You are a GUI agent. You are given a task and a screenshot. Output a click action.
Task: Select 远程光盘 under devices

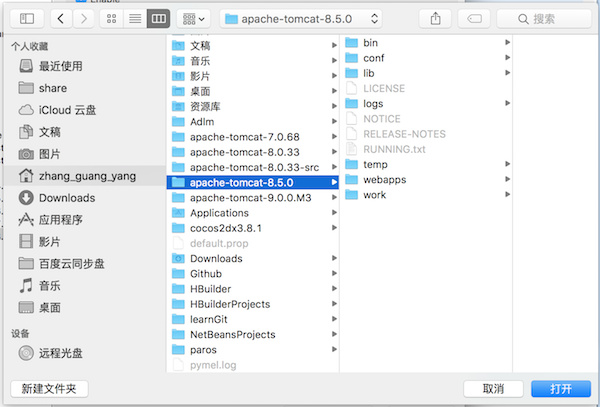[84, 353]
